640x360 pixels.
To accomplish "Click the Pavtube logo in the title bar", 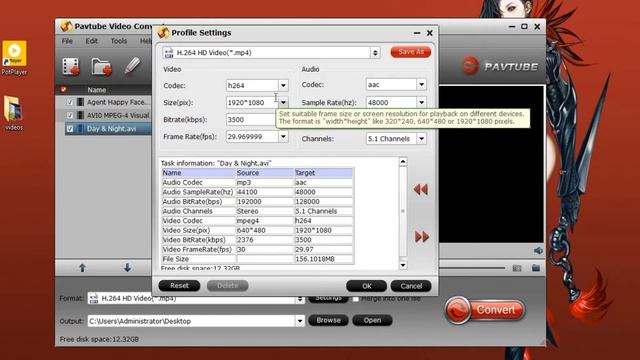I will click(x=66, y=27).
